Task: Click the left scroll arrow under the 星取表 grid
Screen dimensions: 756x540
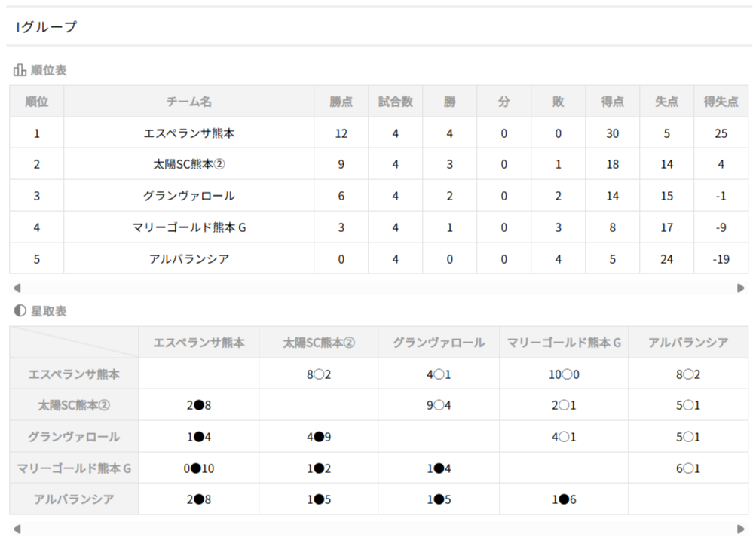Action: [x=17, y=529]
